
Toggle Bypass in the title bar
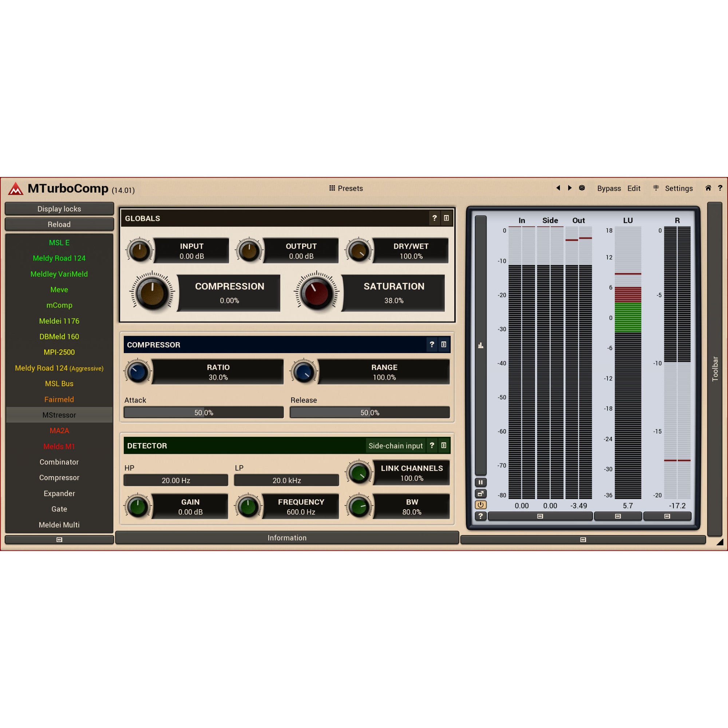(x=609, y=189)
